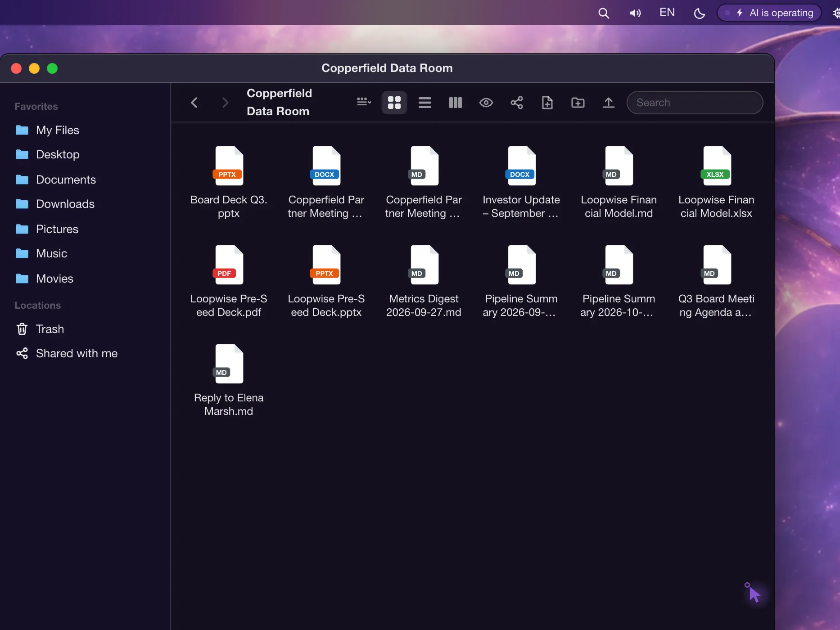Open system search in menu bar
The image size is (840, 630).
click(604, 13)
